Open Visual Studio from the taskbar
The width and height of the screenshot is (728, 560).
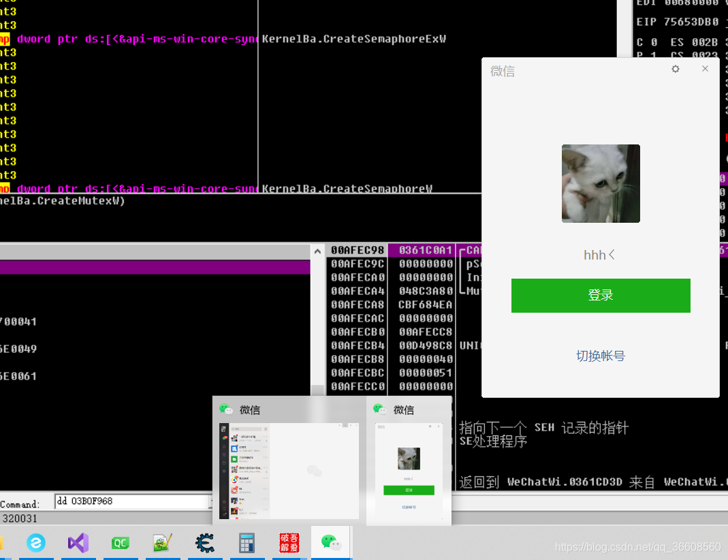(78, 542)
